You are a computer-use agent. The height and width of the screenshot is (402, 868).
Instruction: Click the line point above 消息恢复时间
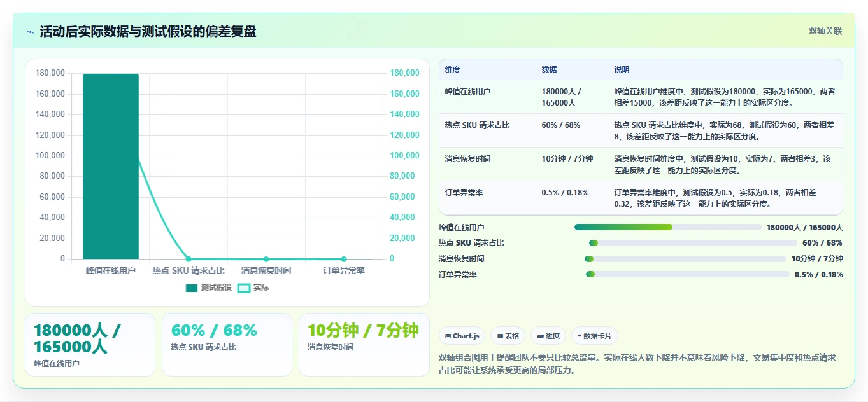coord(266,259)
